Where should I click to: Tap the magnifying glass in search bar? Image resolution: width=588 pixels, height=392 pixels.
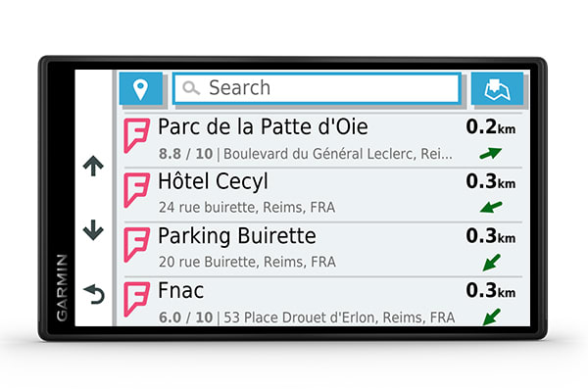point(191,88)
